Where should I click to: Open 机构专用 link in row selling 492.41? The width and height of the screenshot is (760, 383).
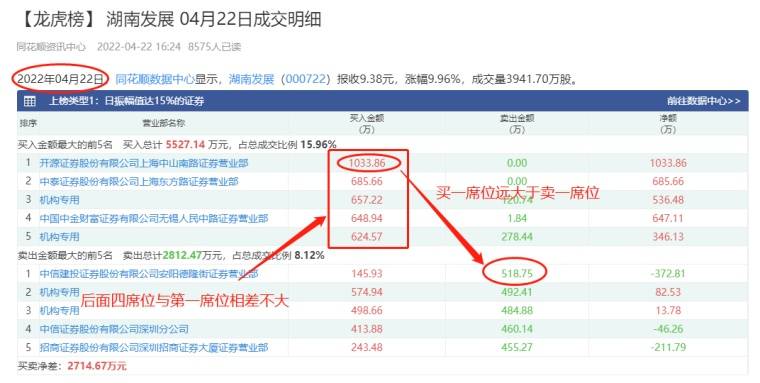point(59,292)
